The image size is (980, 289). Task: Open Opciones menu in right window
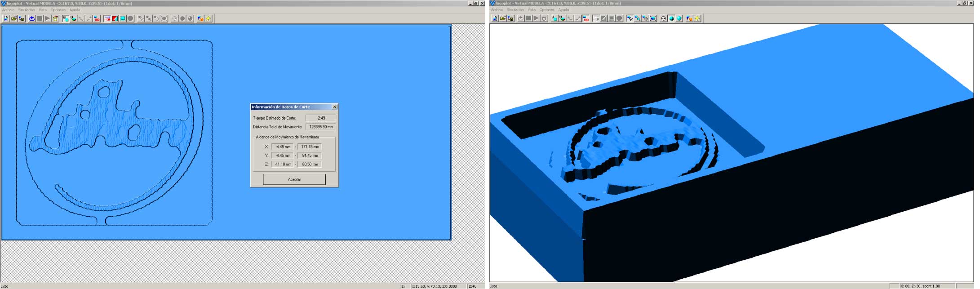tap(547, 10)
